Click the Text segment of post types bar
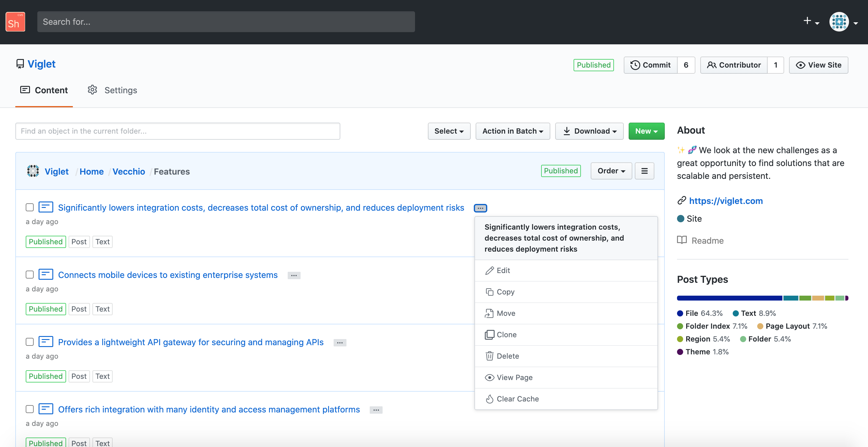The width and height of the screenshot is (868, 447). (x=791, y=298)
